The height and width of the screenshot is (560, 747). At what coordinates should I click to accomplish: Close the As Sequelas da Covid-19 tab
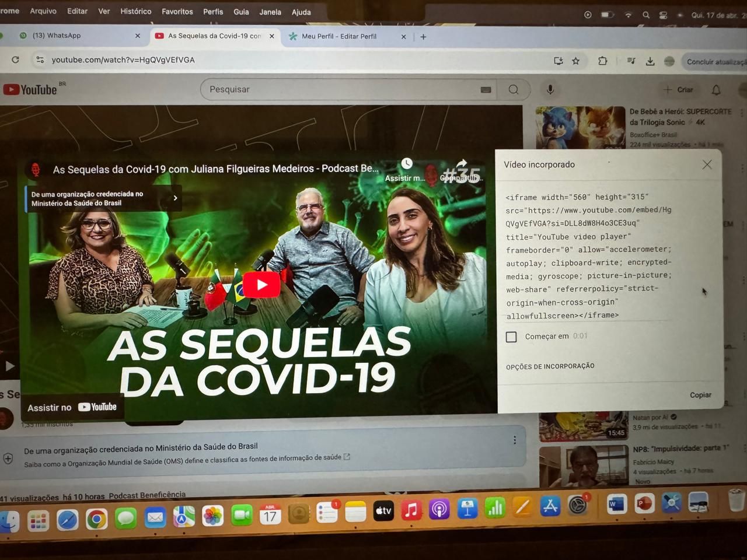(x=272, y=36)
